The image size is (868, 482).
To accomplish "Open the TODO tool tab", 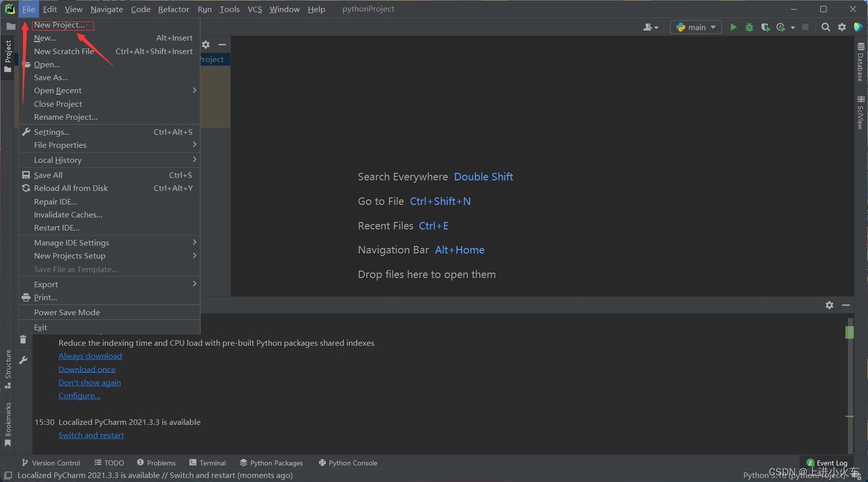I will coord(109,463).
